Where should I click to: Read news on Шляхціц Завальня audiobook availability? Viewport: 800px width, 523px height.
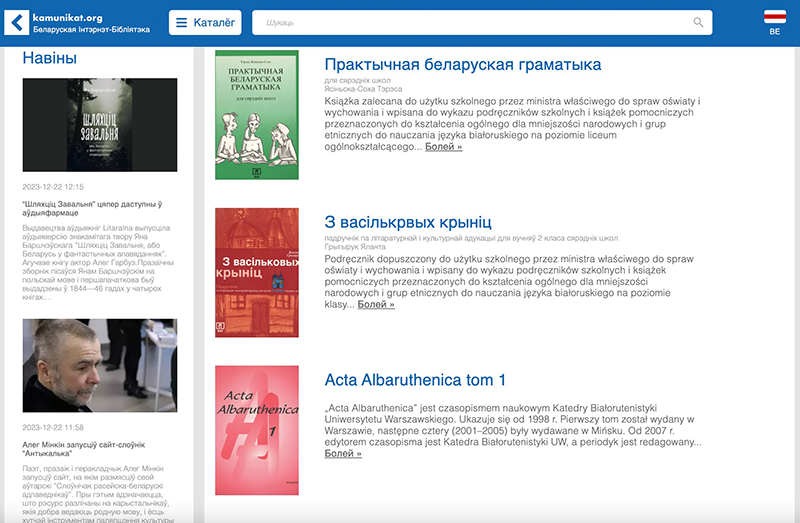(93, 207)
